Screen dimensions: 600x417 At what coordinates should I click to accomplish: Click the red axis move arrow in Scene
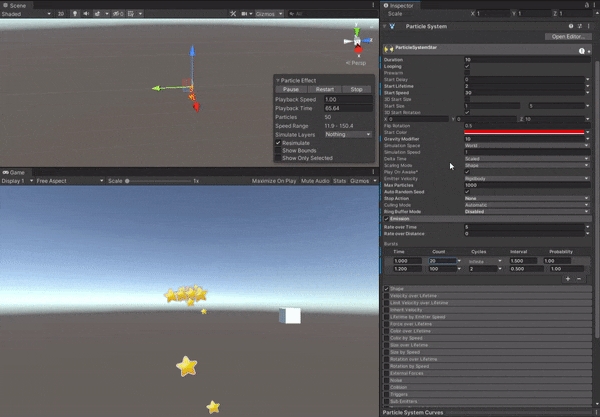(x=196, y=107)
